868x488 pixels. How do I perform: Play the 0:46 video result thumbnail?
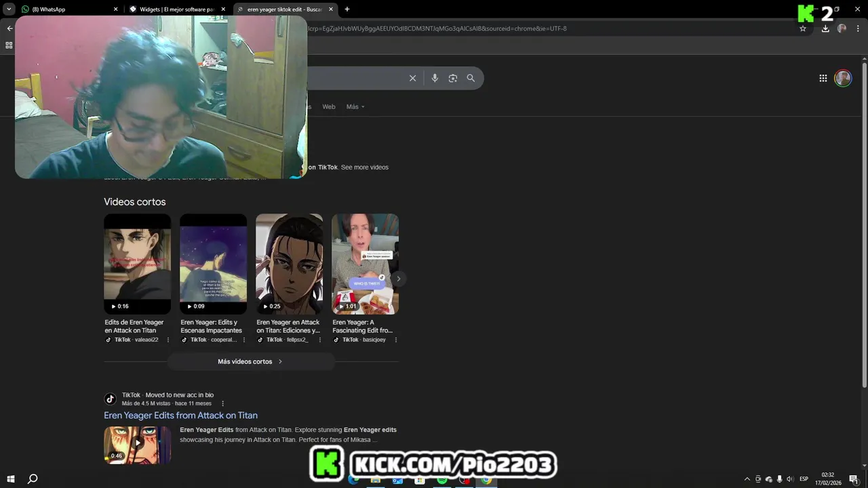[x=137, y=445]
